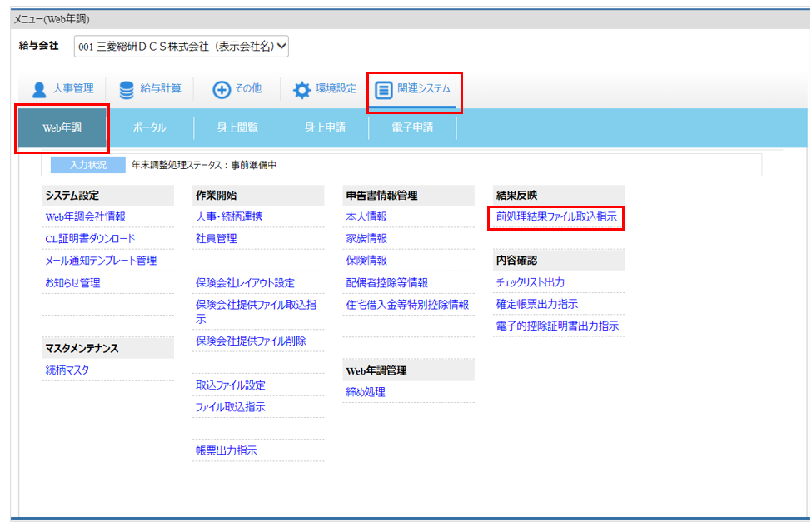Open 電子的控除証明書出力指示 link
Screen dimensions: 812x522
click(x=557, y=326)
